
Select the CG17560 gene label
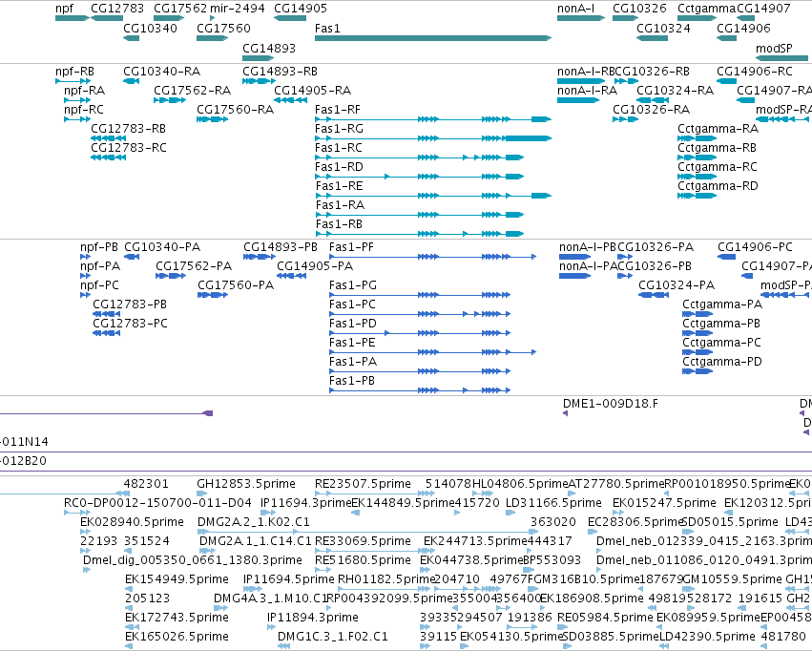(223, 28)
